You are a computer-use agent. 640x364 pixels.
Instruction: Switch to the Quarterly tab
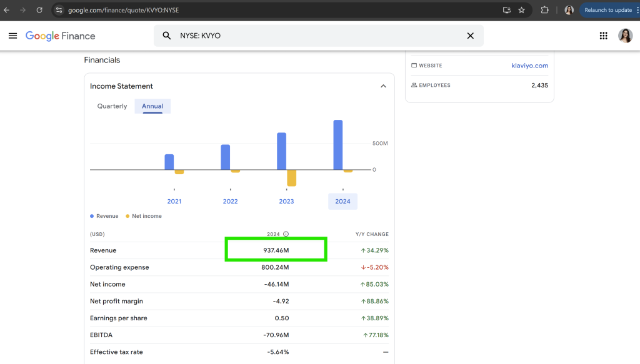[112, 106]
